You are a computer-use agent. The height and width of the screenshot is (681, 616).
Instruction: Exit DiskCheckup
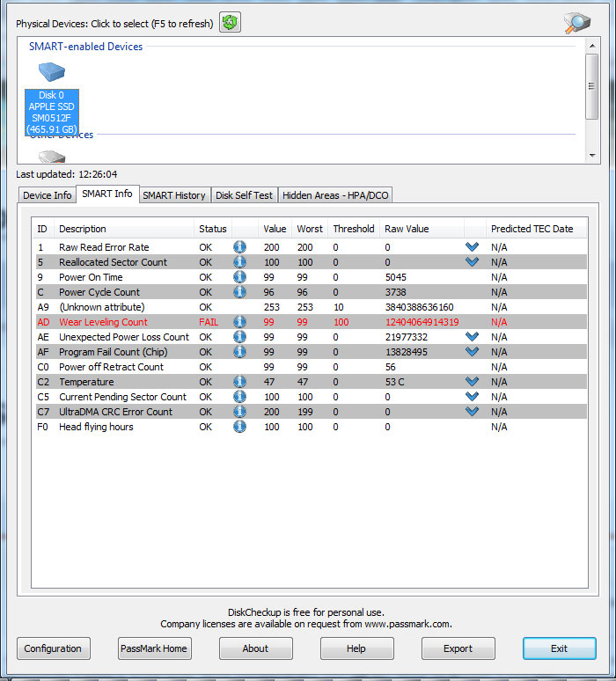click(x=559, y=648)
